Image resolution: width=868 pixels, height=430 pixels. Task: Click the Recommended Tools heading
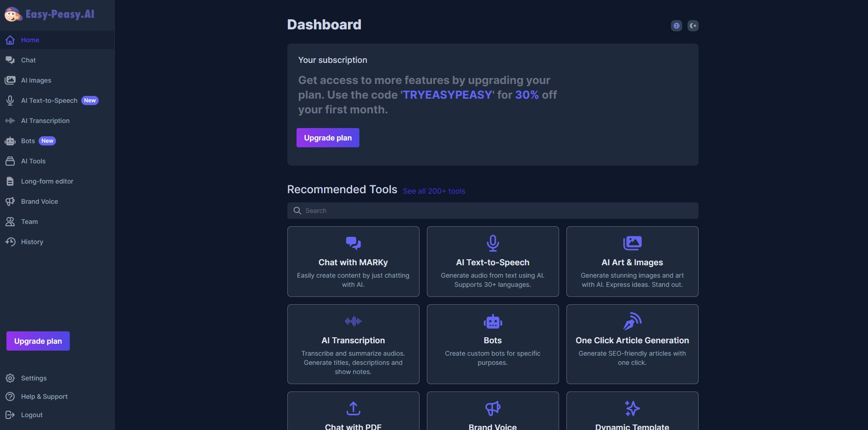(x=342, y=190)
